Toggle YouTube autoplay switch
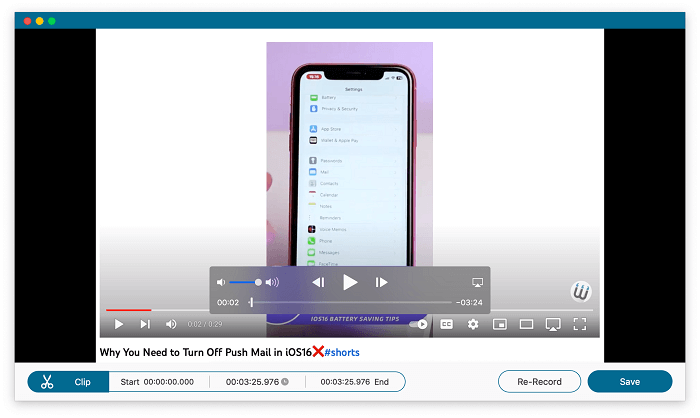 click(x=420, y=324)
